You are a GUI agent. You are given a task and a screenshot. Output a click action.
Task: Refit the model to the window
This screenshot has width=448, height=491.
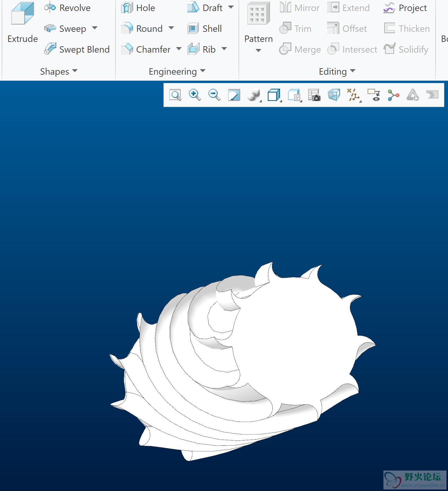pyautogui.click(x=175, y=95)
